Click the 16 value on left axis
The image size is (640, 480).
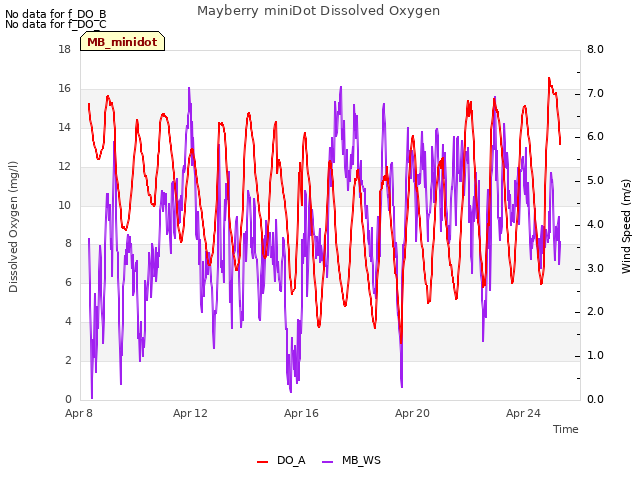(64, 89)
